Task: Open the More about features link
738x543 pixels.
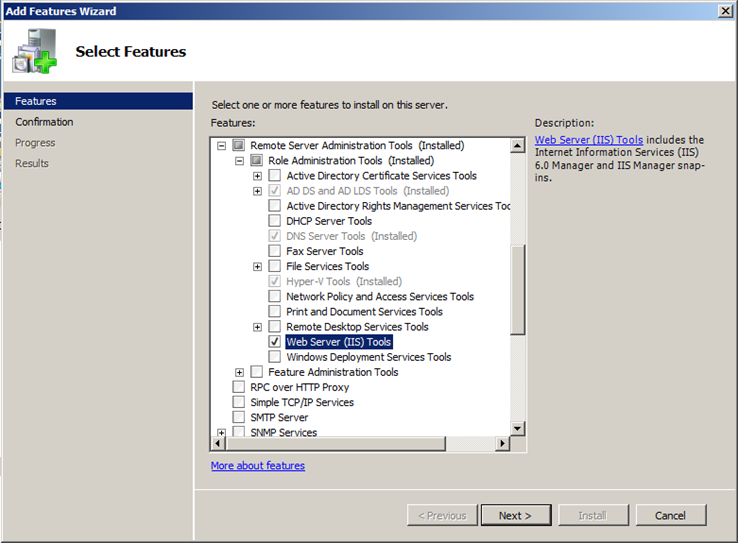Action: pyautogui.click(x=257, y=466)
